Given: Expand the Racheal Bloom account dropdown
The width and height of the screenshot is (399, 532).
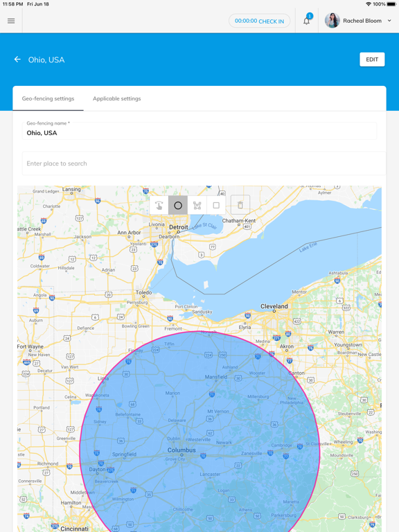Looking at the screenshot, I should [389, 21].
